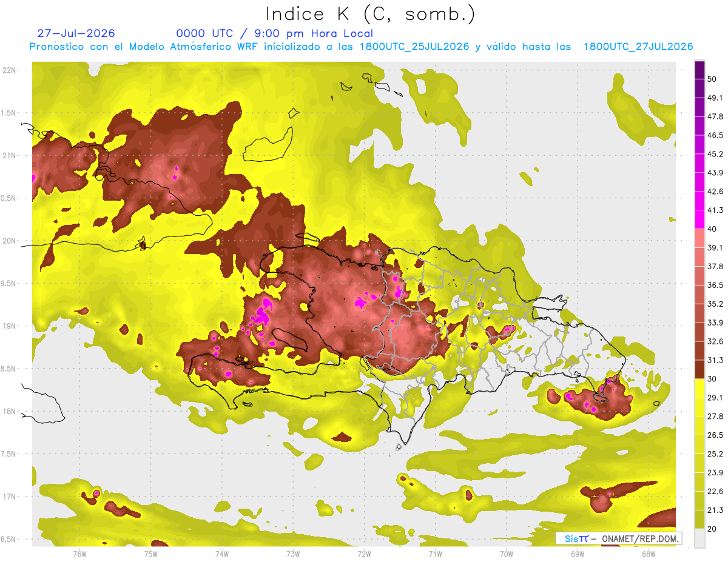Select the "72W" longitude label

click(x=364, y=554)
